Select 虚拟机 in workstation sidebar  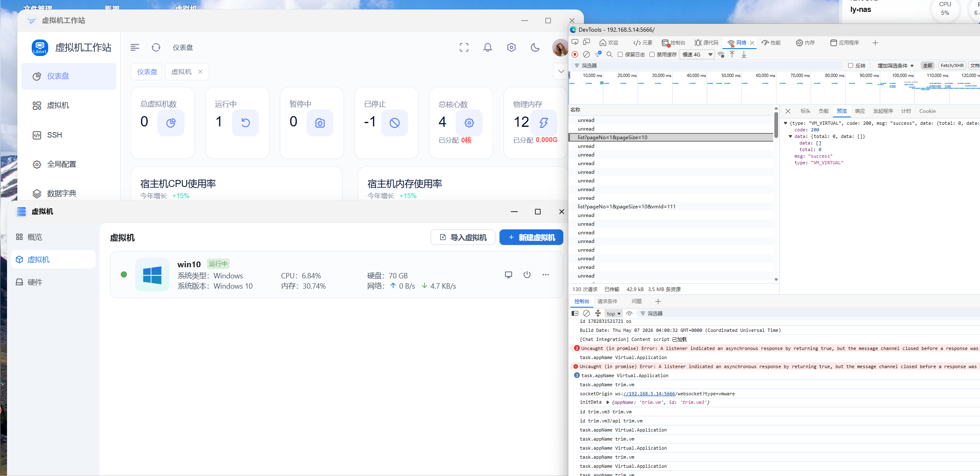(x=68, y=105)
